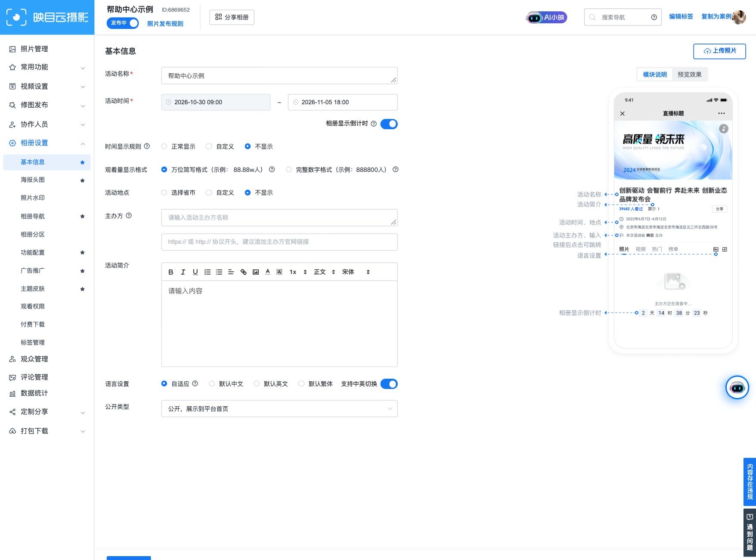
Task: Click the help icon inside the 搜索导航 box
Action: (654, 17)
